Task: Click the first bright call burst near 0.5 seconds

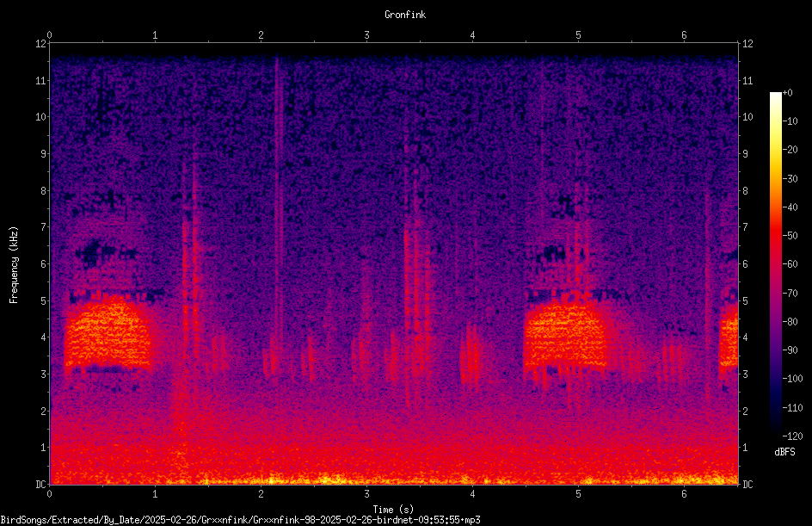Action: 108,332
